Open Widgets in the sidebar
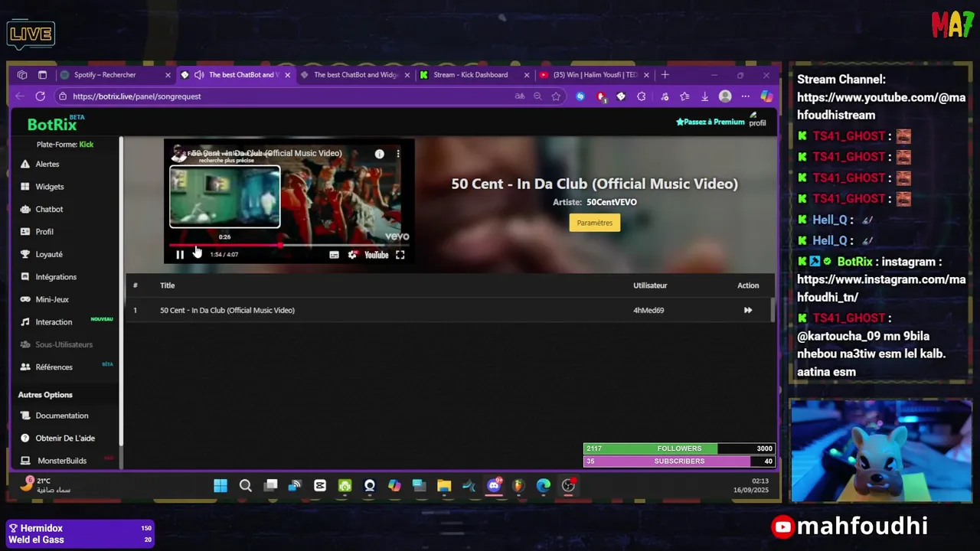Image resolution: width=980 pixels, height=551 pixels. click(x=50, y=187)
